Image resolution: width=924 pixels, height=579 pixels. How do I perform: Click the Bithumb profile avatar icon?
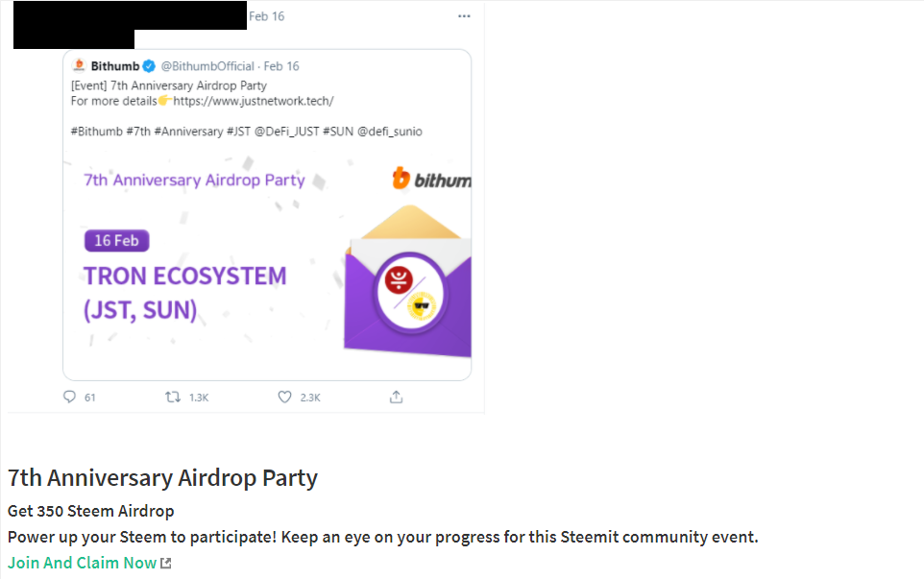[x=79, y=65]
